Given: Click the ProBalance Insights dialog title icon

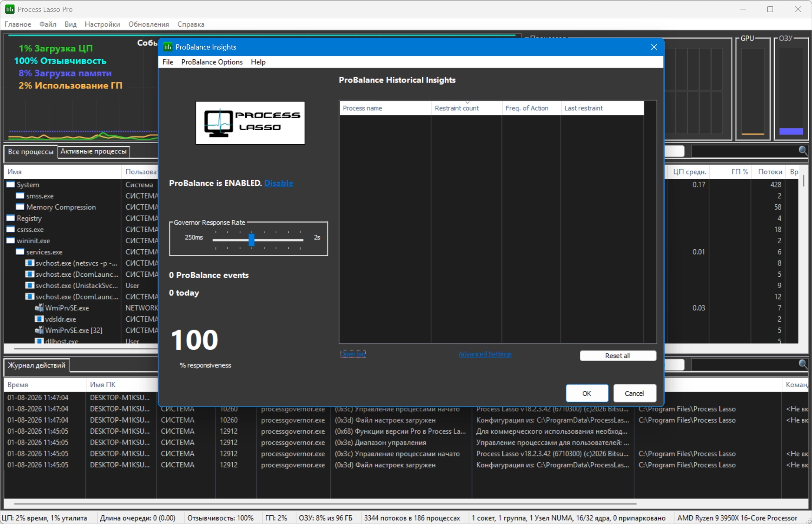Looking at the screenshot, I should pos(168,47).
